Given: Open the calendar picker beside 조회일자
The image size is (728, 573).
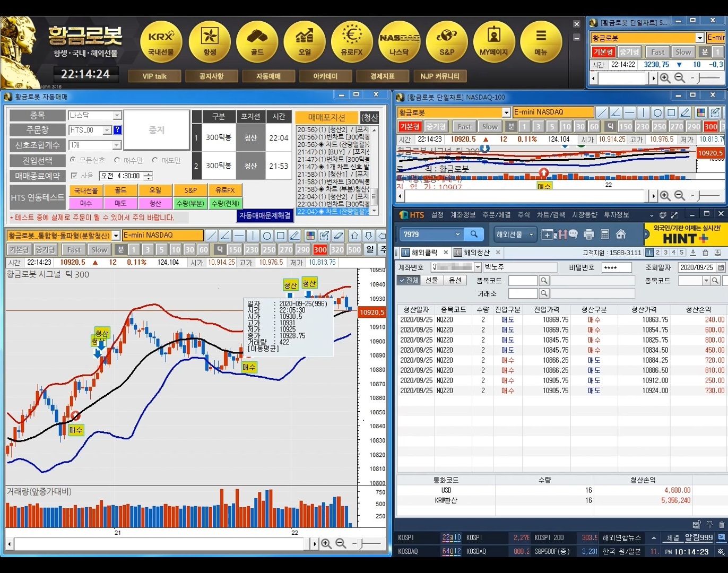Looking at the screenshot, I should (721, 267).
